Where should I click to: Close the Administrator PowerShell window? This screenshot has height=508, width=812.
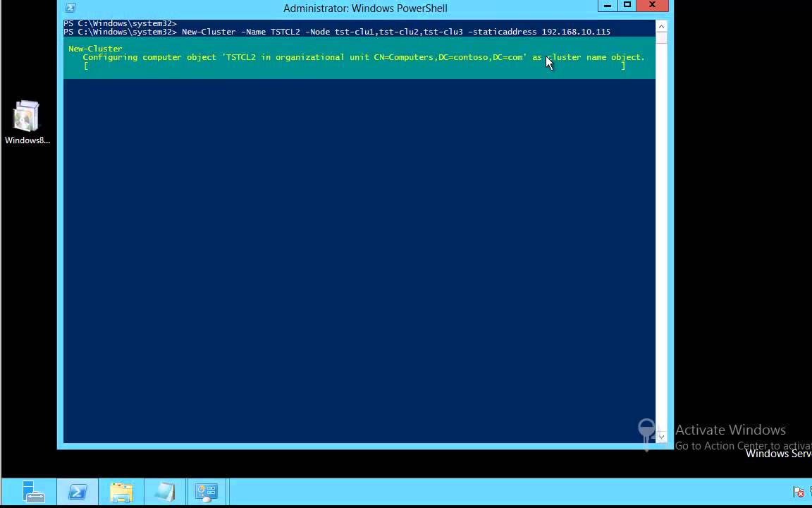pyautogui.click(x=652, y=5)
